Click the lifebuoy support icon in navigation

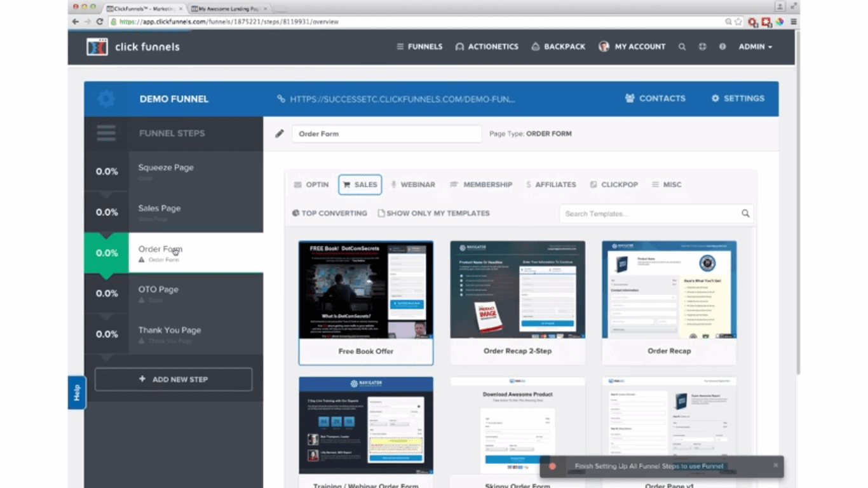(702, 46)
